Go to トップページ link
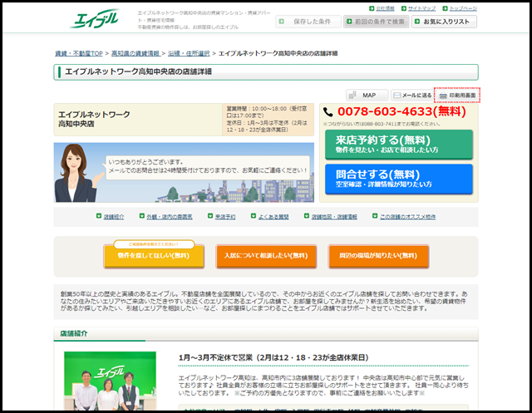The height and width of the screenshot is (413, 532). (463, 8)
